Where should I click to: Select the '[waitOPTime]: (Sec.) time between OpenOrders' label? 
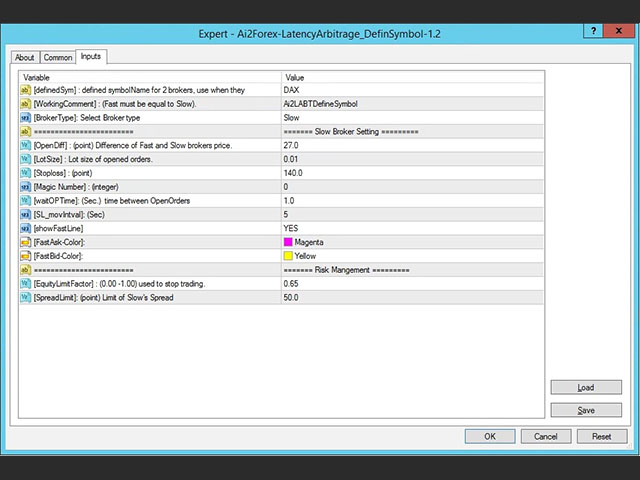(x=112, y=201)
